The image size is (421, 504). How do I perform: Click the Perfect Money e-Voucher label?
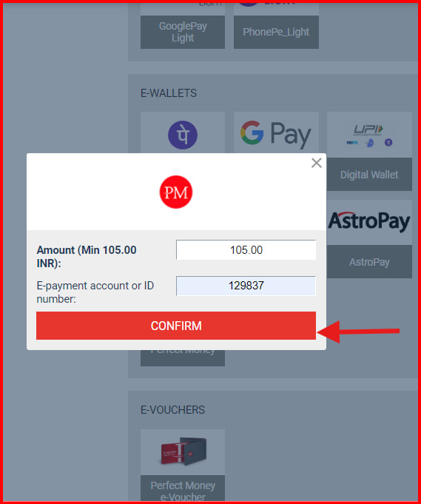point(183,491)
